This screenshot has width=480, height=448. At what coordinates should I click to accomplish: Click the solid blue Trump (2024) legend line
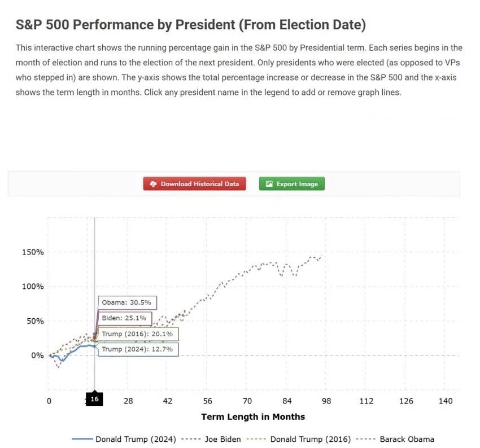[x=82, y=439]
